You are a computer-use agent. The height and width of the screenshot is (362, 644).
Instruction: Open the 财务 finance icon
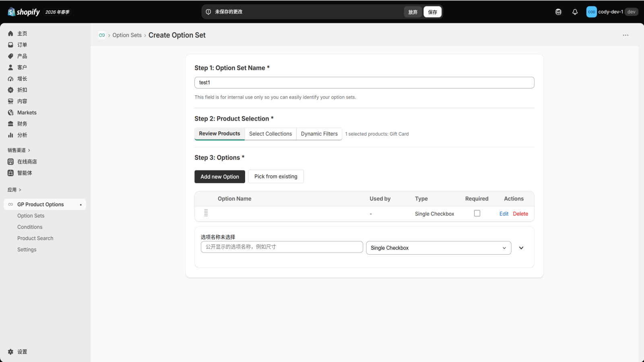(x=11, y=124)
